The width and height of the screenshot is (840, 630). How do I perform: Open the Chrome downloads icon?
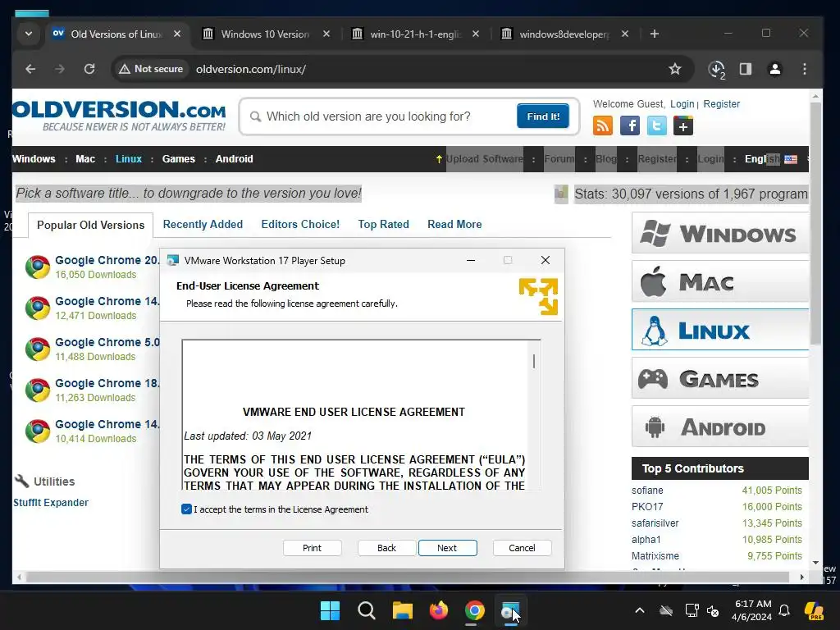(716, 70)
